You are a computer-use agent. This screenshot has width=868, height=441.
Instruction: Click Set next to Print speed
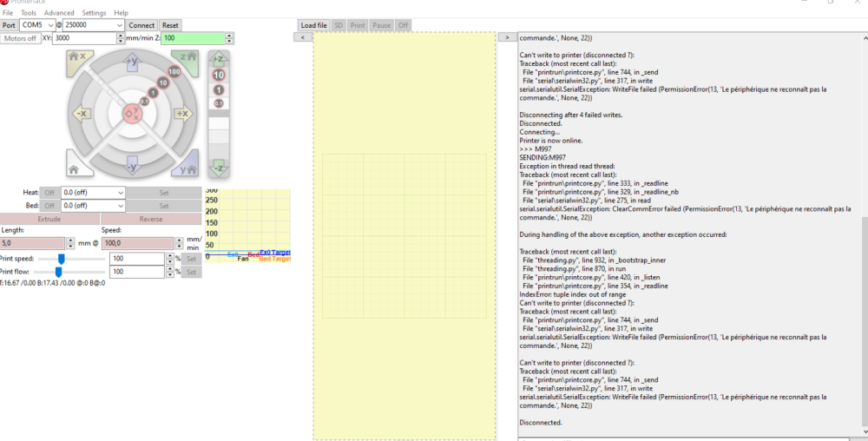click(x=191, y=259)
